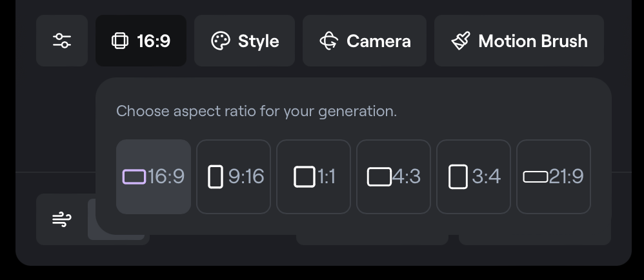644x280 pixels.
Task: Click the camera orbit icon
Action: pyautogui.click(x=329, y=41)
